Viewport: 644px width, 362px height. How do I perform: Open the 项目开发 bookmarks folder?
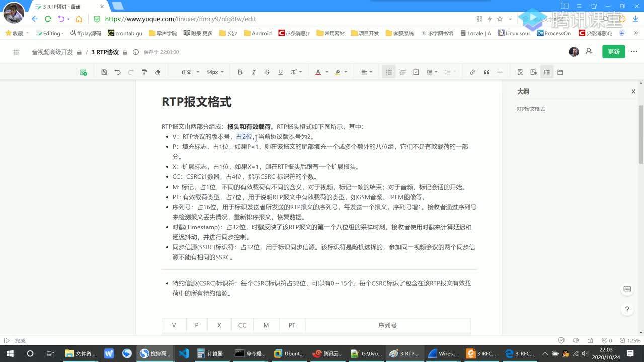pyautogui.click(x=365, y=33)
